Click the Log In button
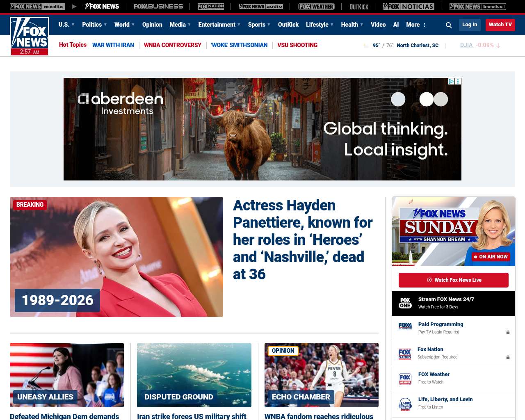Image resolution: width=525 pixels, height=420 pixels. click(470, 25)
